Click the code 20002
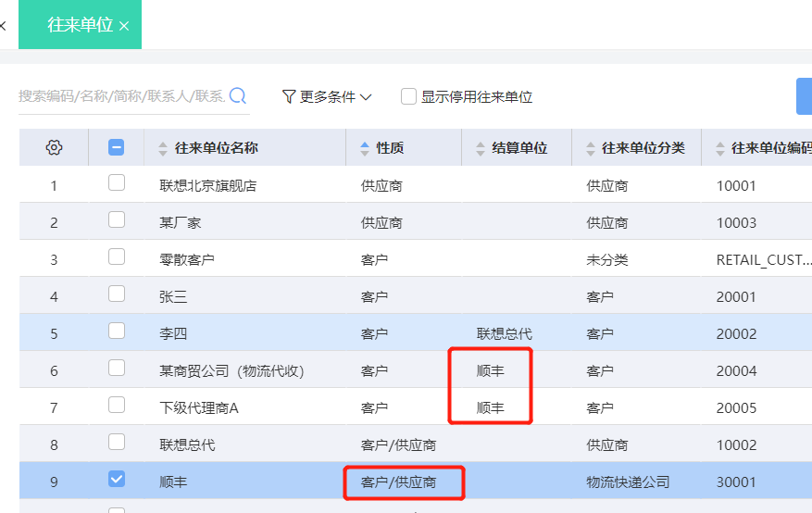The height and width of the screenshot is (513, 812). [x=736, y=334]
